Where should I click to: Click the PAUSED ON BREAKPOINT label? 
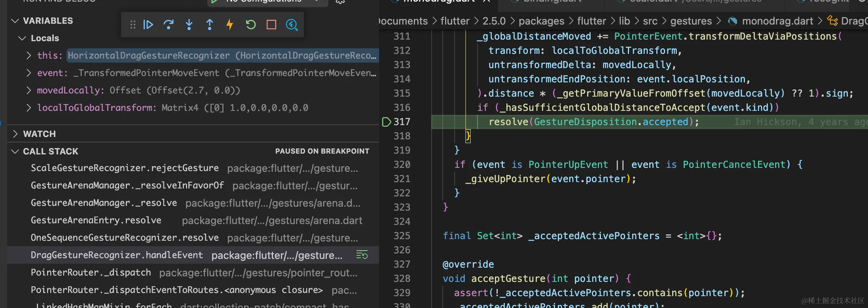tap(322, 151)
